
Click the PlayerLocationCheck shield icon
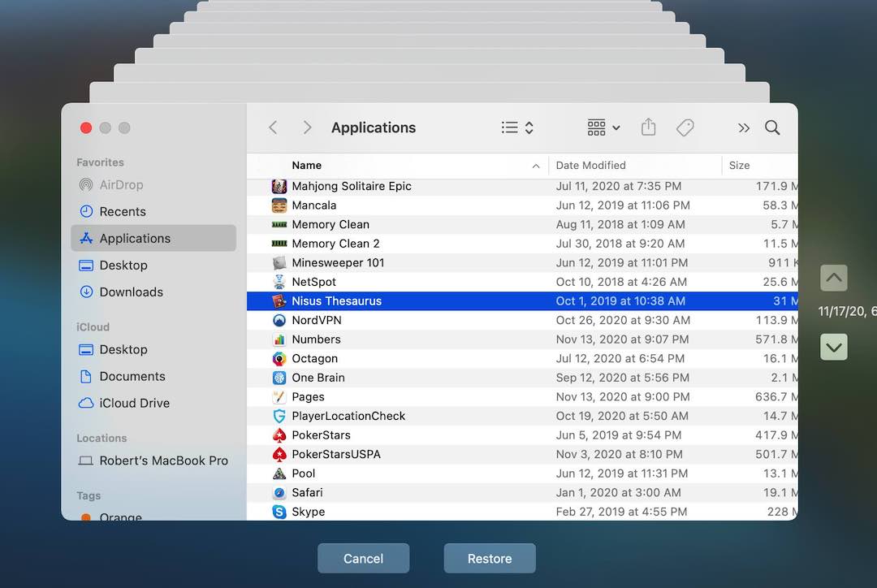[279, 417]
